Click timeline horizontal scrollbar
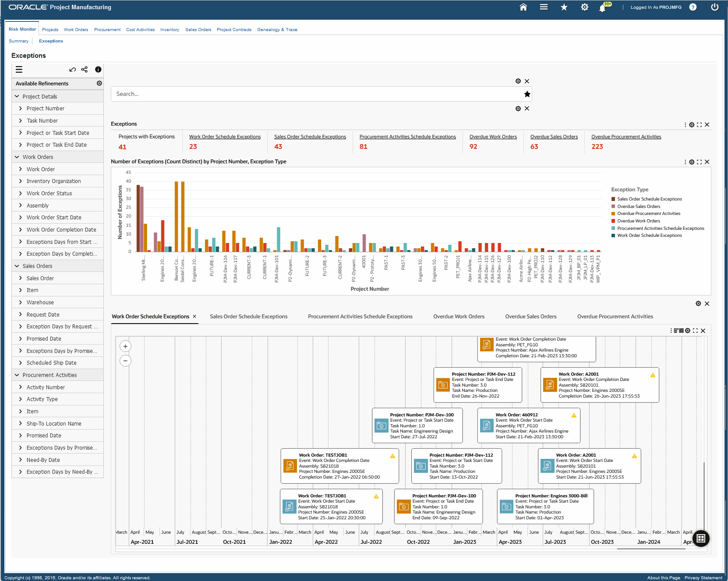 point(651,549)
